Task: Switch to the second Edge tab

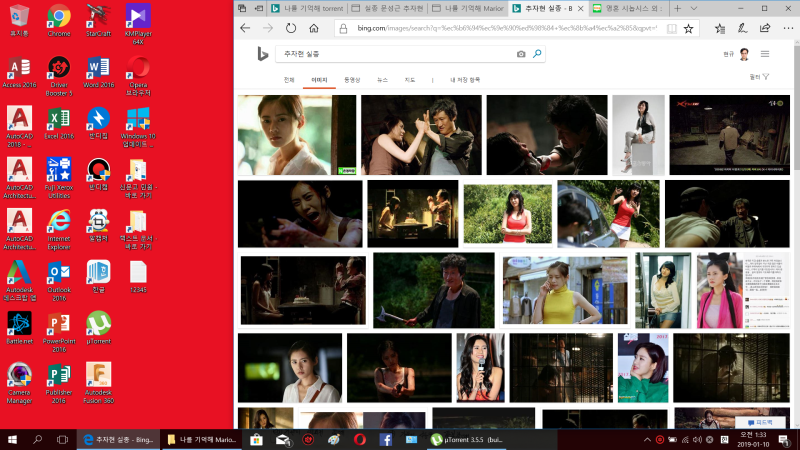Action: (x=388, y=8)
